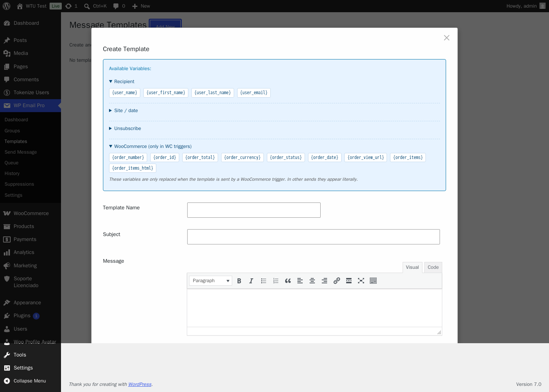Go to Posts in sidebar

coord(30,40)
